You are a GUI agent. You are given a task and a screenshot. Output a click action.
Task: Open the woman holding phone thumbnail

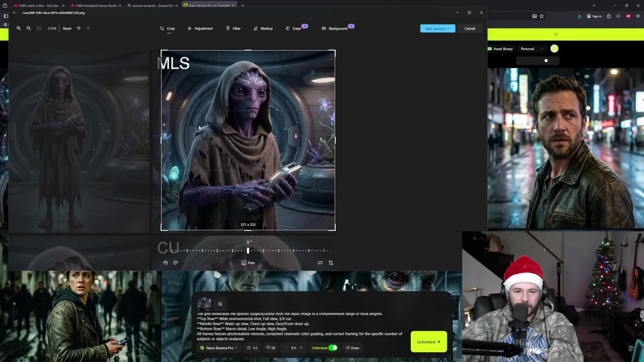tap(80, 316)
